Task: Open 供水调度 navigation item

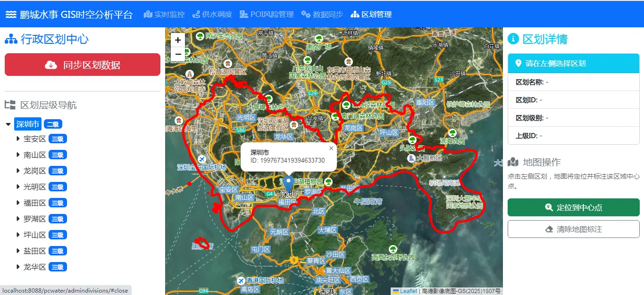Action: (212, 14)
